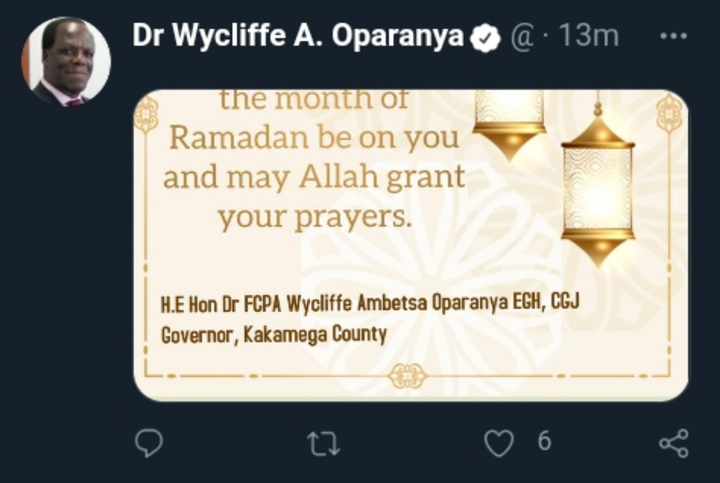This screenshot has width=720, height=483.
Task: Click the 13m timestamp
Action: click(589, 35)
